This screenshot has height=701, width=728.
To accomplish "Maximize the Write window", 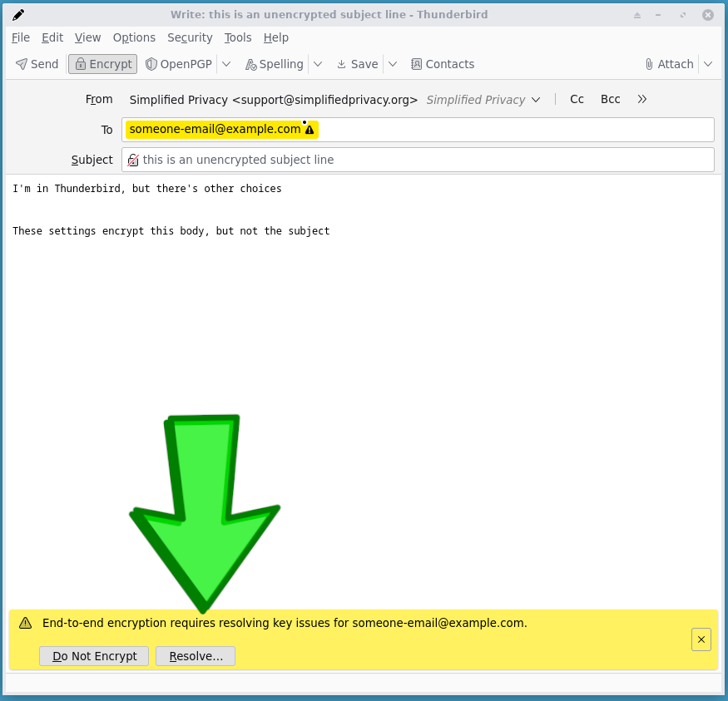I will pos(683,15).
